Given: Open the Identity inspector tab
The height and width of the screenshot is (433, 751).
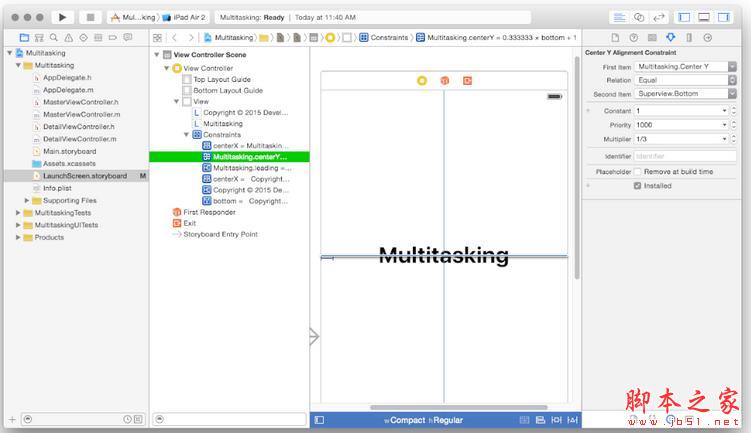Looking at the screenshot, I should pos(652,37).
